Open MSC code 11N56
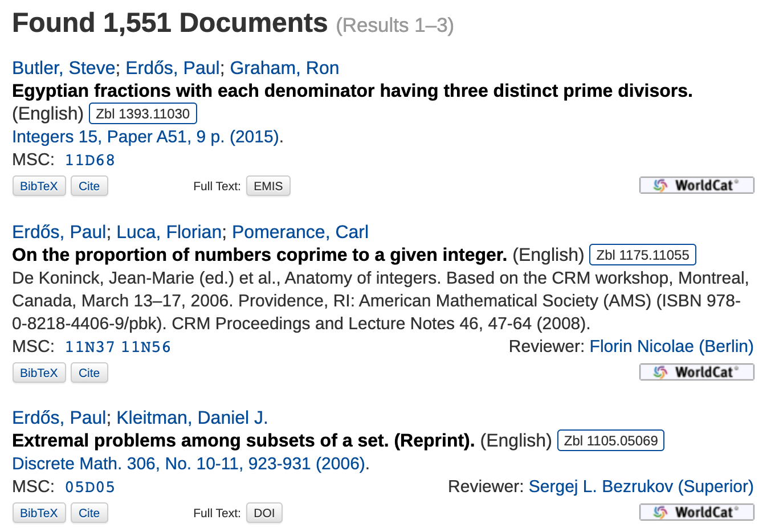Screen dimensions: 775x532 click(x=146, y=347)
